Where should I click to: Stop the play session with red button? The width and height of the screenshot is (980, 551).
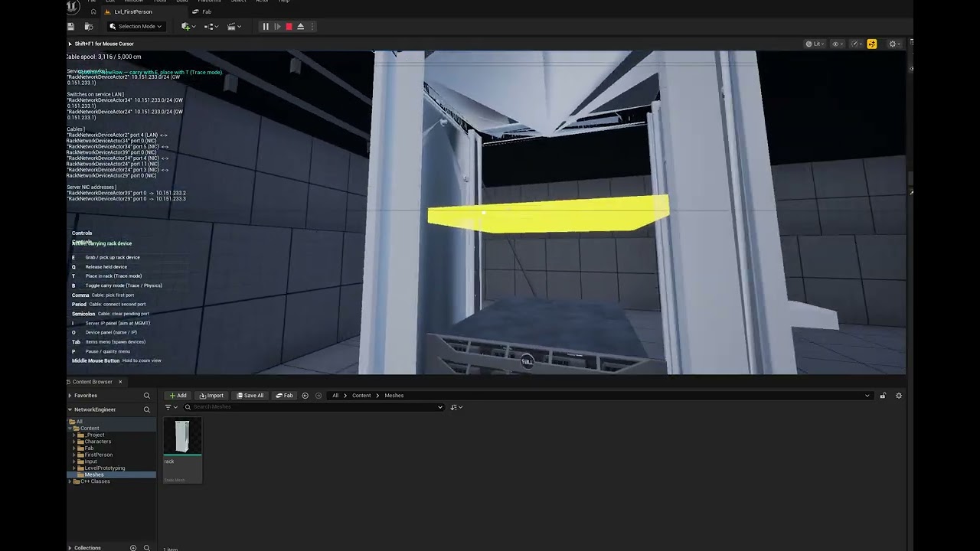(289, 26)
